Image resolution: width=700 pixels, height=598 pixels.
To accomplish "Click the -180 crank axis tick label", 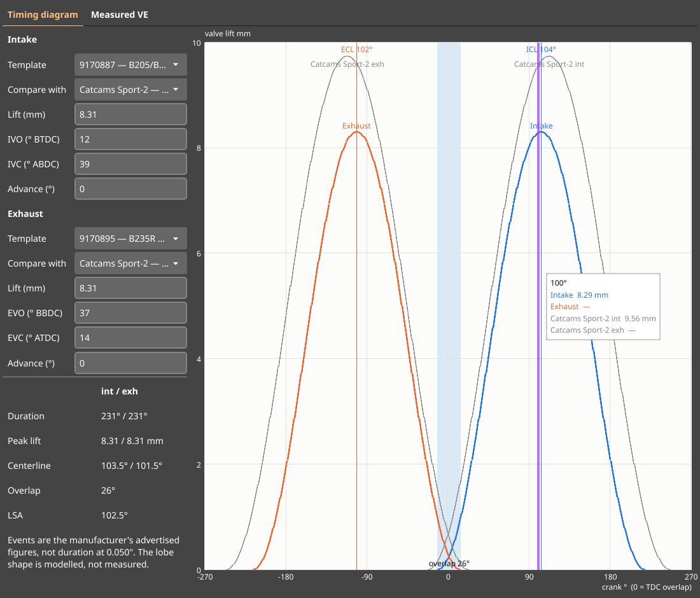I will pyautogui.click(x=286, y=577).
